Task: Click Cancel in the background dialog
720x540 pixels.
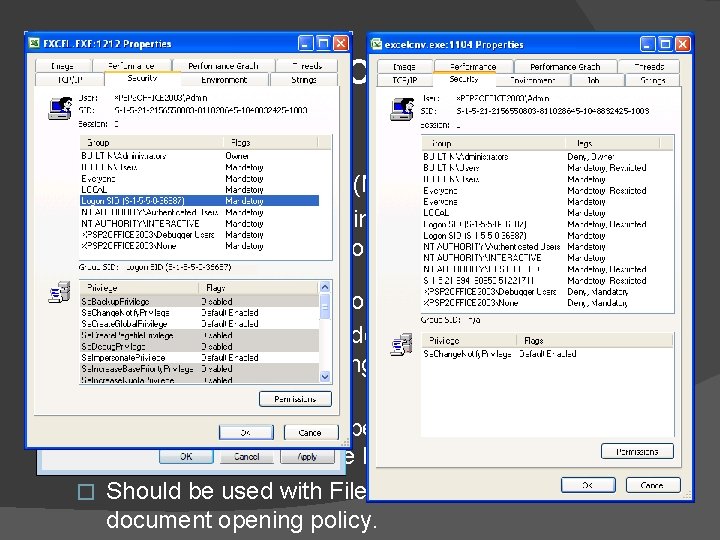Action: 247,456
